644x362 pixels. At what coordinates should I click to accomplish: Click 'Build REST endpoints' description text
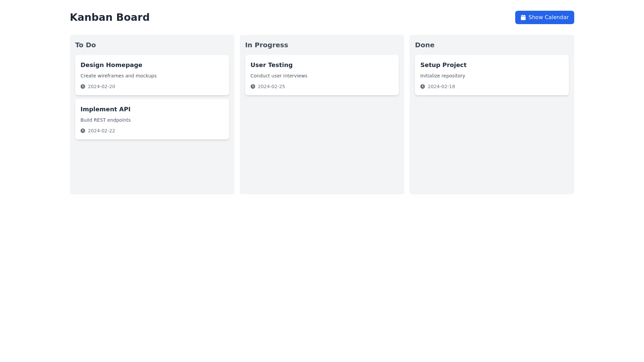pos(105,120)
